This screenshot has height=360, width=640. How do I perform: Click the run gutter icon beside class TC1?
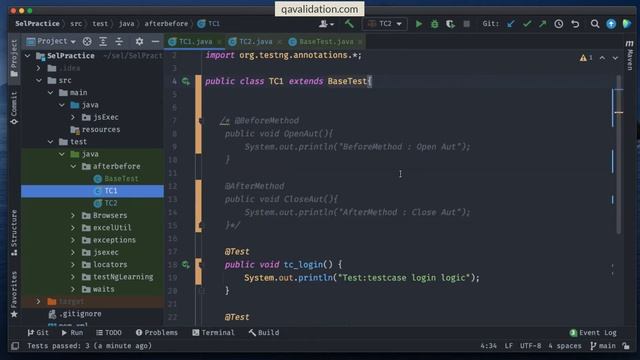(x=186, y=81)
